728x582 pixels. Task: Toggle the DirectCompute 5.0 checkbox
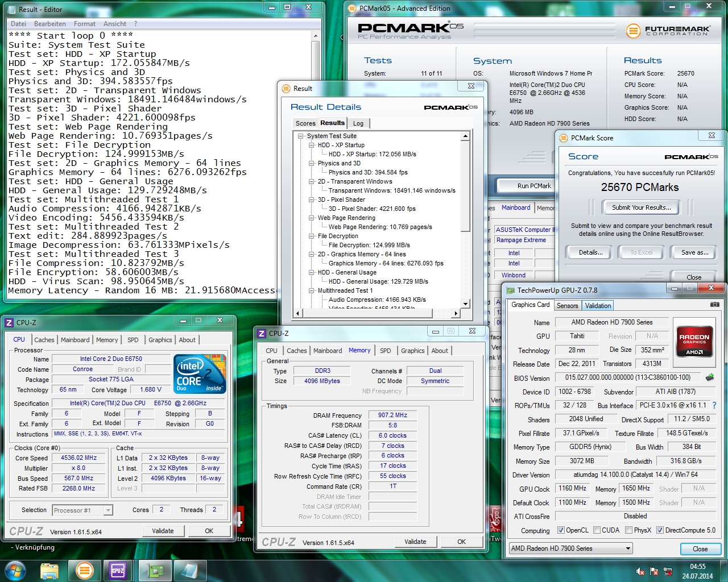(x=660, y=530)
